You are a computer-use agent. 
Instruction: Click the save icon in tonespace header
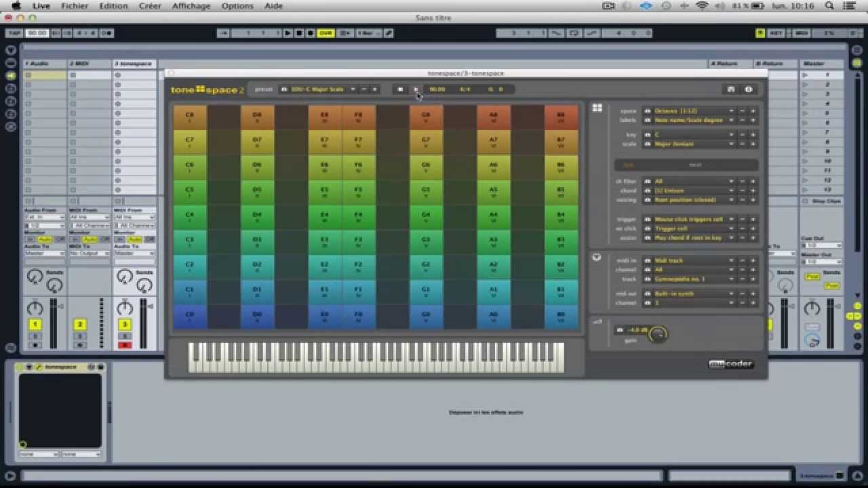[x=731, y=89]
